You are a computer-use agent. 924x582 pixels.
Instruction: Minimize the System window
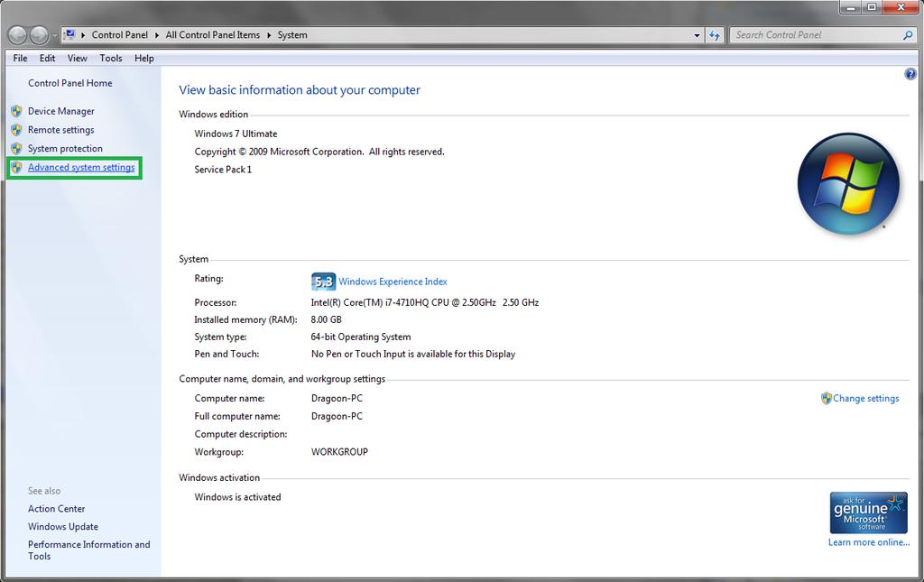point(851,7)
